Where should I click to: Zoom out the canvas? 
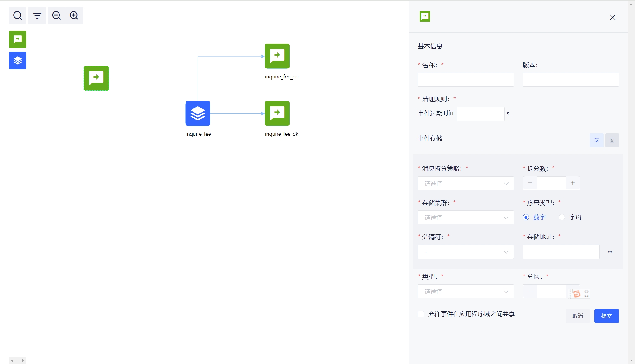coord(56,16)
